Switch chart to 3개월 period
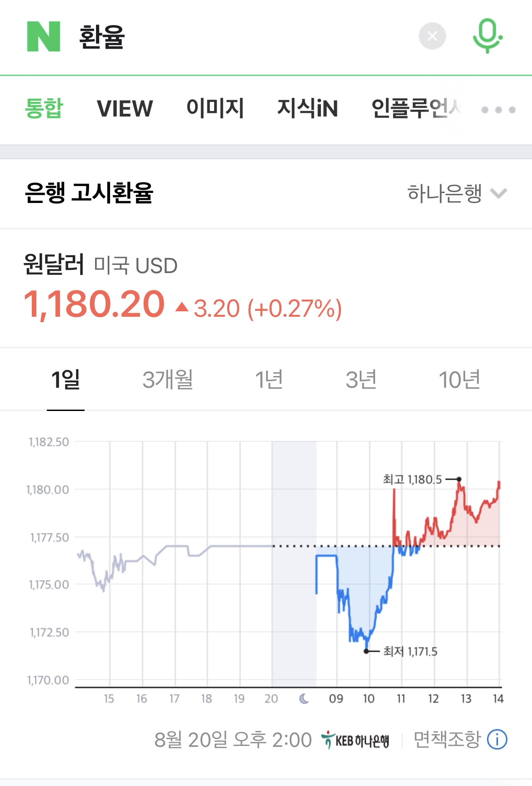Screen dimensions: 532x786 pyautogui.click(x=168, y=380)
